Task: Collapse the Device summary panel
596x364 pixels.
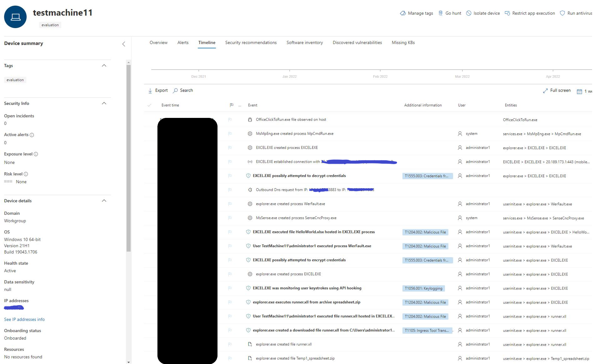Action: [124, 44]
